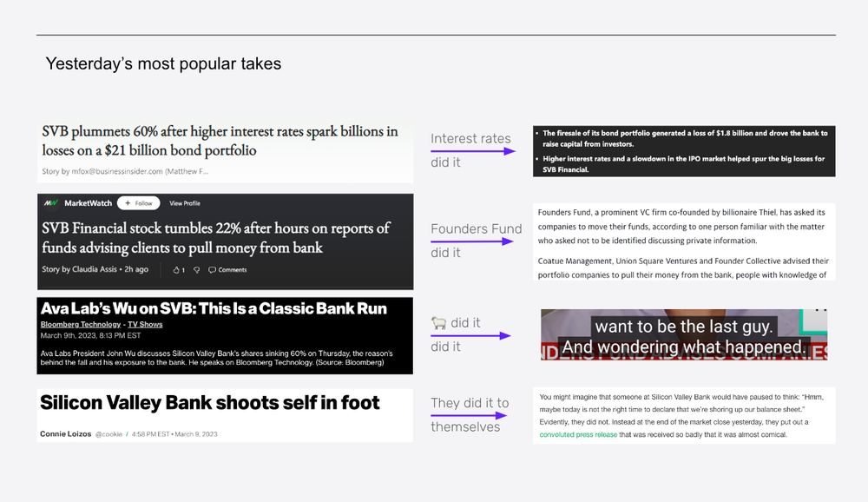Click the 'They did it to themselves' label
Image resolution: width=868 pixels, height=502 pixels.
[x=470, y=414]
